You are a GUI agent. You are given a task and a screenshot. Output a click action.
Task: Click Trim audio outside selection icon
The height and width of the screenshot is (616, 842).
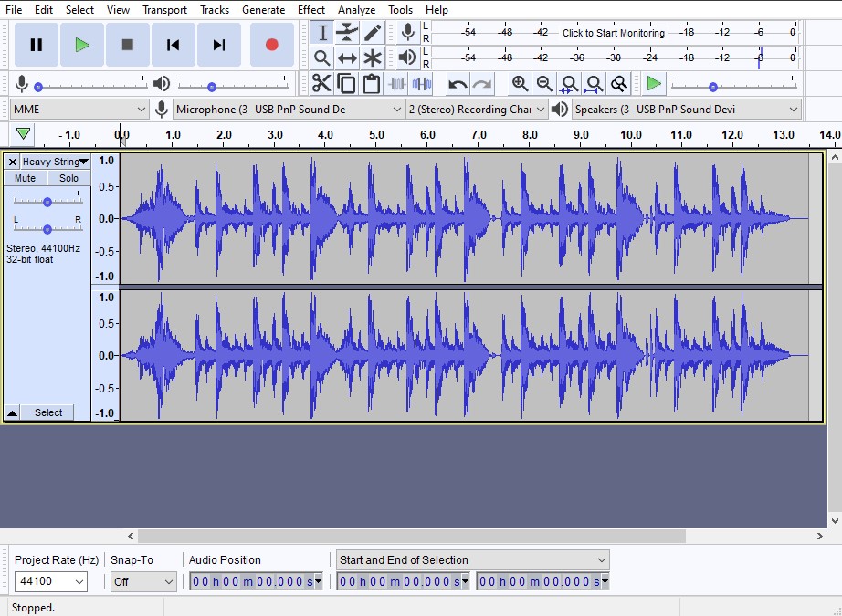(396, 84)
